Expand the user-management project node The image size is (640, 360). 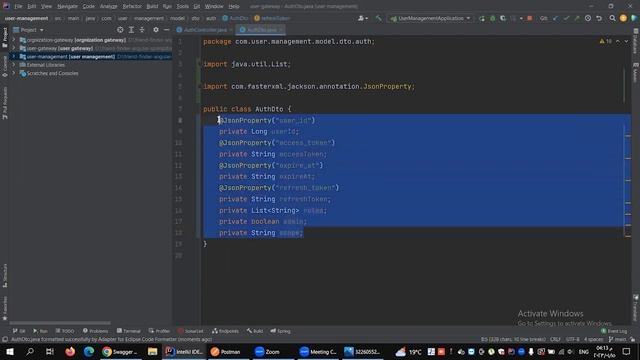14,57
